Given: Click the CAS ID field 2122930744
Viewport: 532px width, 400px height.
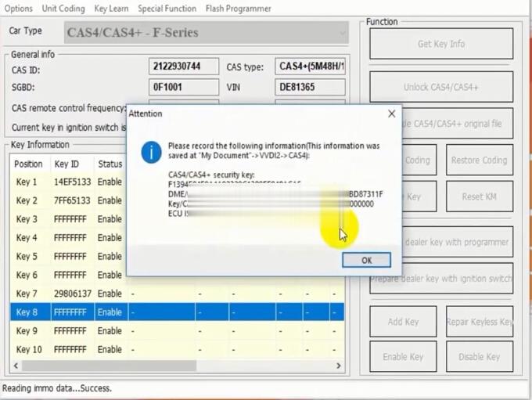Looking at the screenshot, I should pos(184,67).
